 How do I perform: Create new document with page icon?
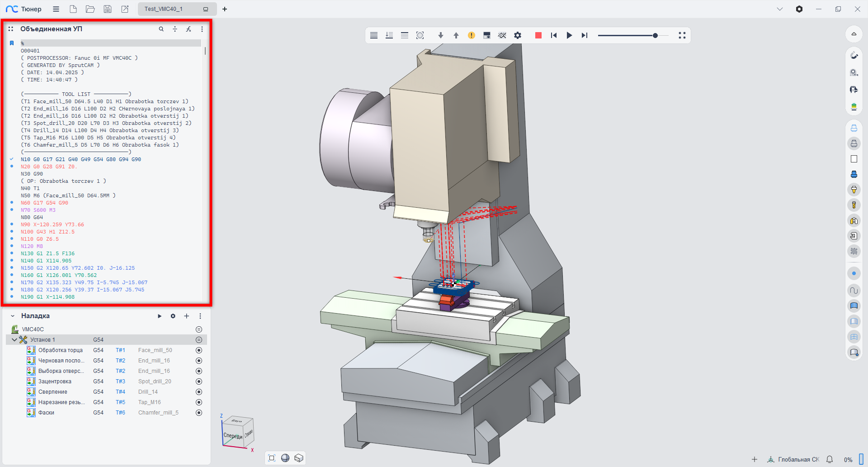(73, 9)
